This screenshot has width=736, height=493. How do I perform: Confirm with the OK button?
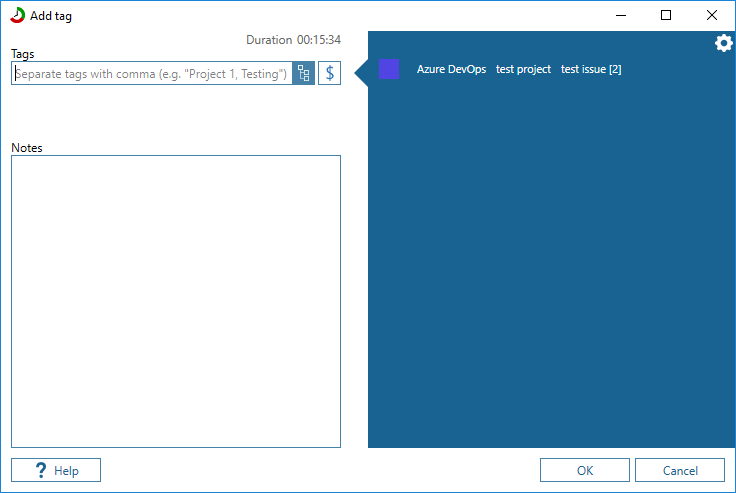pos(584,470)
